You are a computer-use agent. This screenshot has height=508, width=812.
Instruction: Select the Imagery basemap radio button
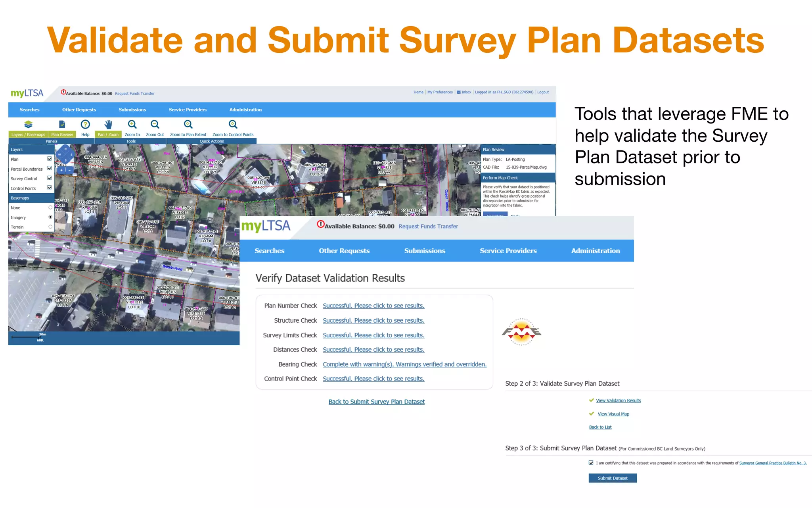(50, 217)
